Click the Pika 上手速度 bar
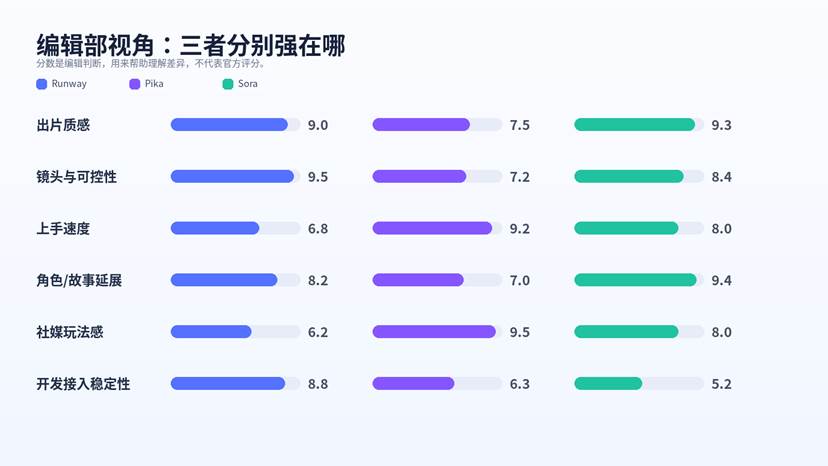 click(432, 228)
